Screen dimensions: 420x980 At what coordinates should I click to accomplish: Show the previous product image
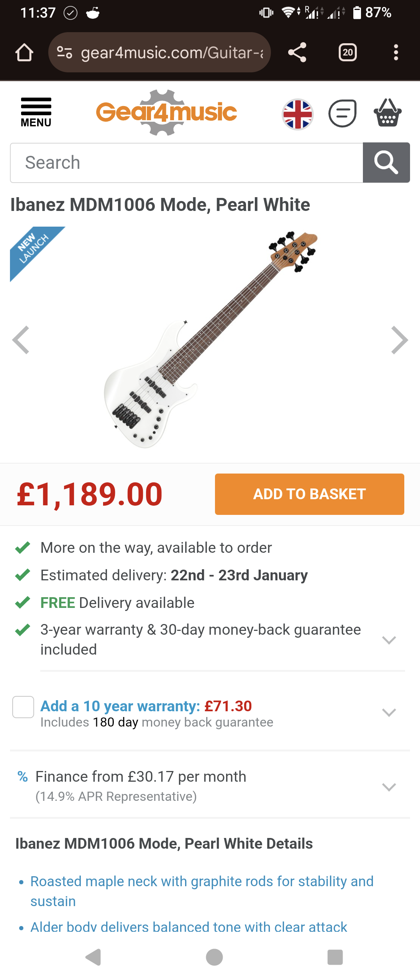click(x=21, y=340)
